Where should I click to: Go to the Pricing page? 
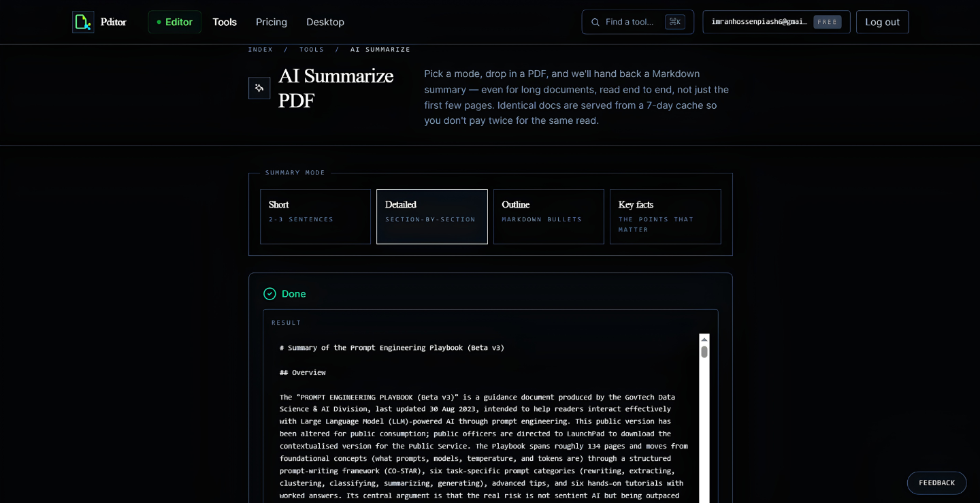point(272,22)
